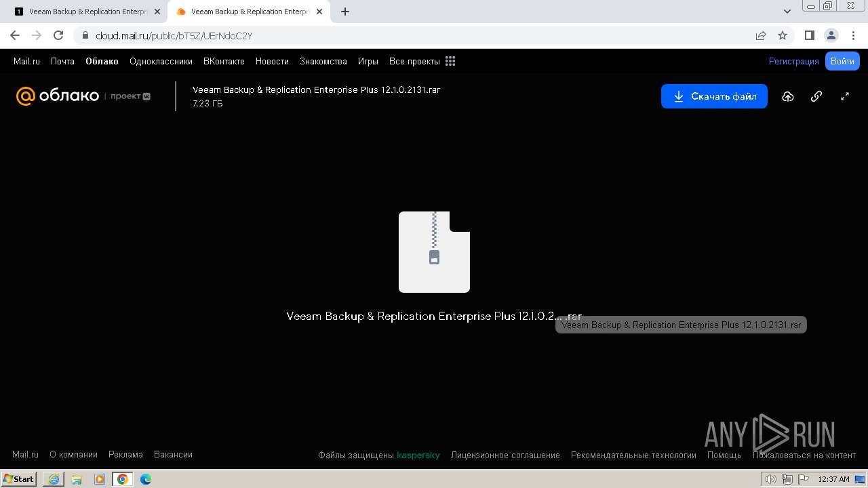Open Windows Media Player in taskbar
The image size is (868, 488).
point(100,479)
